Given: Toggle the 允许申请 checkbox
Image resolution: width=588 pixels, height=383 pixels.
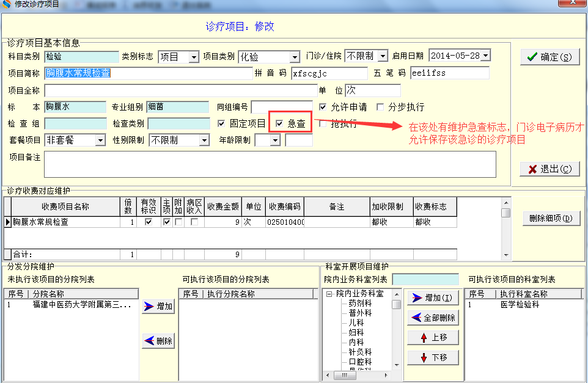Looking at the screenshot, I should [x=323, y=107].
